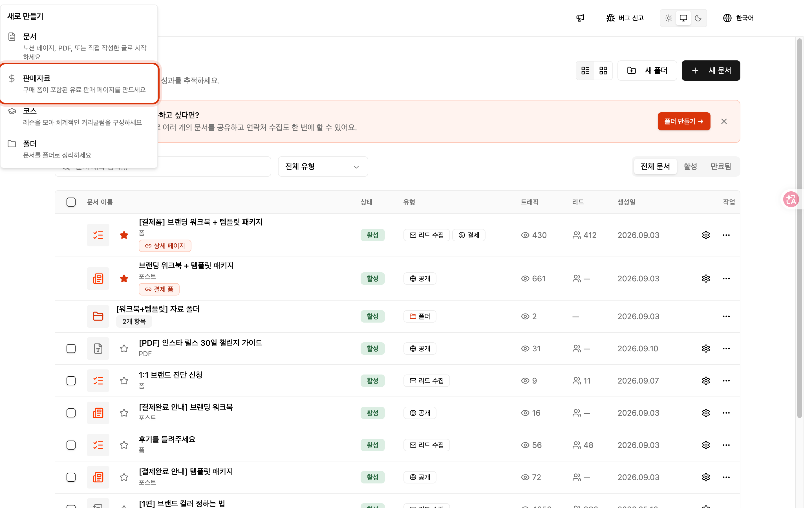Click the 새 폴더 button
Viewport: 812px width, 508px height.
[x=647, y=71]
